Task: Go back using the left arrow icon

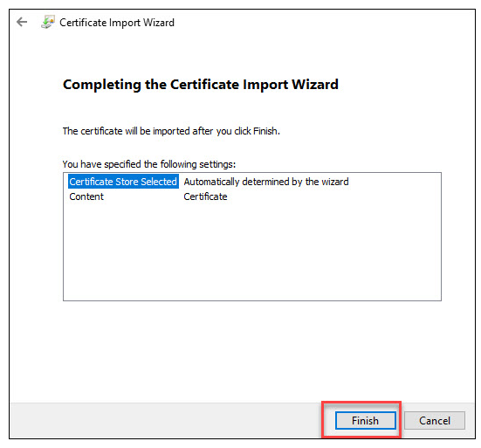Action: pyautogui.click(x=22, y=22)
